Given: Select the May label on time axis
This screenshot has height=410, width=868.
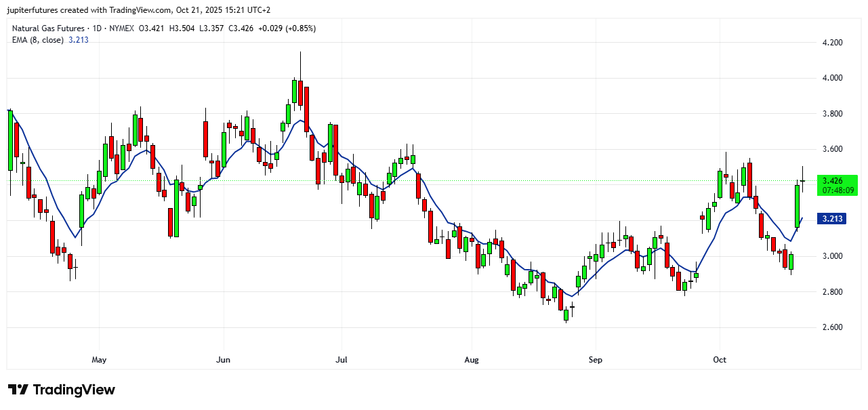Looking at the screenshot, I should click(99, 360).
